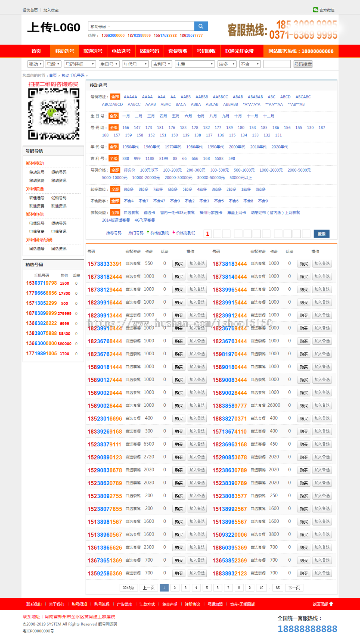Viewport: 360px width, 644px height.
Task: Open 电信选号 navigation item
Action: pos(121,51)
